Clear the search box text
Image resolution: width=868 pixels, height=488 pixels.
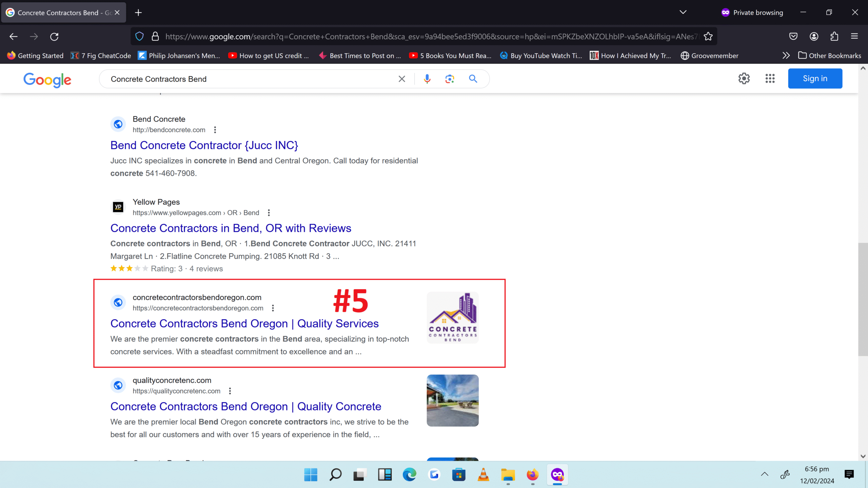point(402,79)
